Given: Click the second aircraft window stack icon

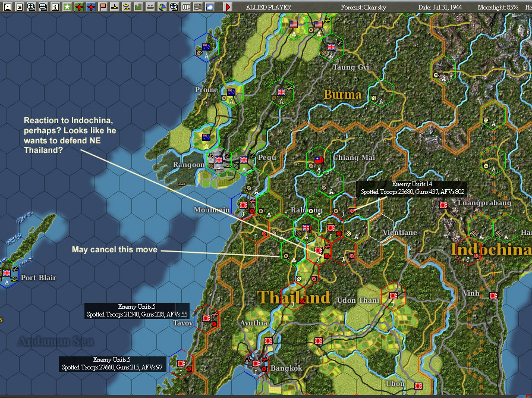Looking at the screenshot, I should [x=43, y=7].
